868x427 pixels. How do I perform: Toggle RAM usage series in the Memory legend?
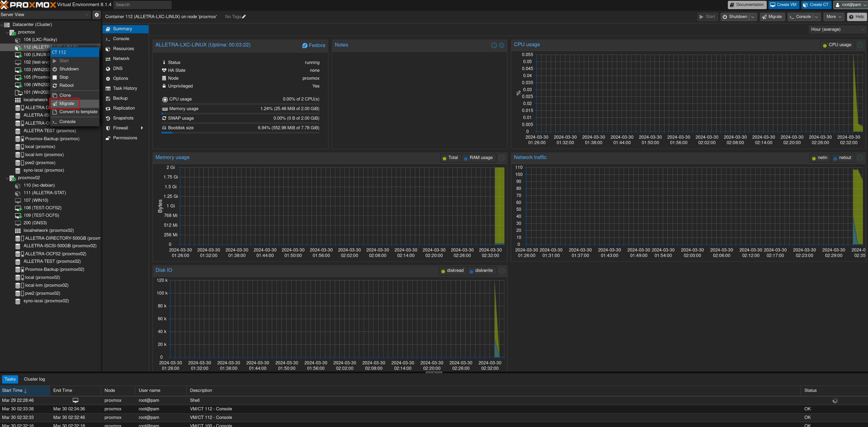click(x=478, y=158)
